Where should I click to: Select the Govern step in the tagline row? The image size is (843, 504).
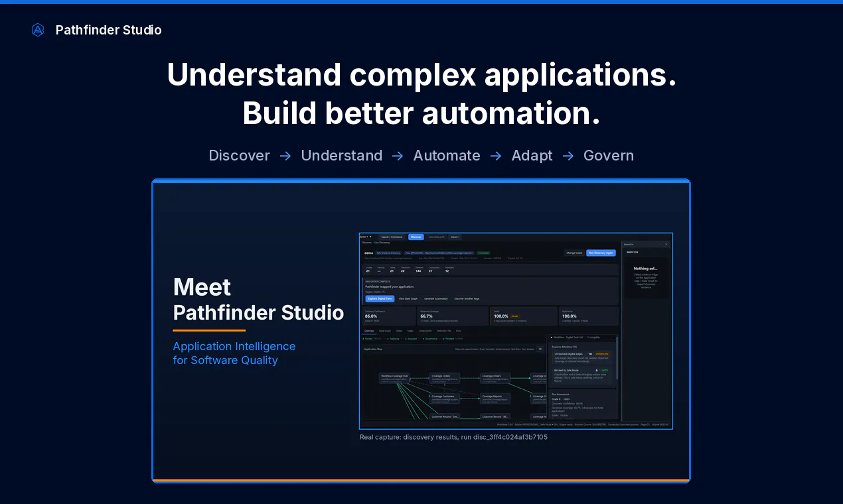[x=609, y=155]
